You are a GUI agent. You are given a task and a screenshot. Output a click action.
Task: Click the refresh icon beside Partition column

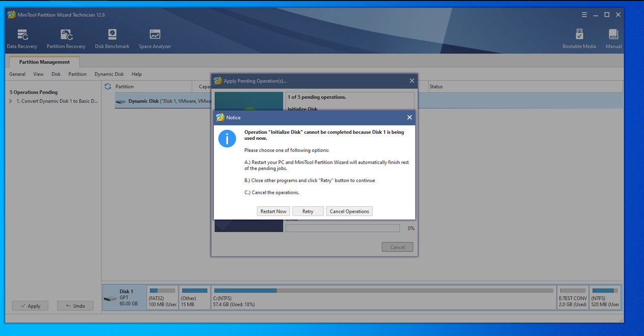pyautogui.click(x=108, y=87)
